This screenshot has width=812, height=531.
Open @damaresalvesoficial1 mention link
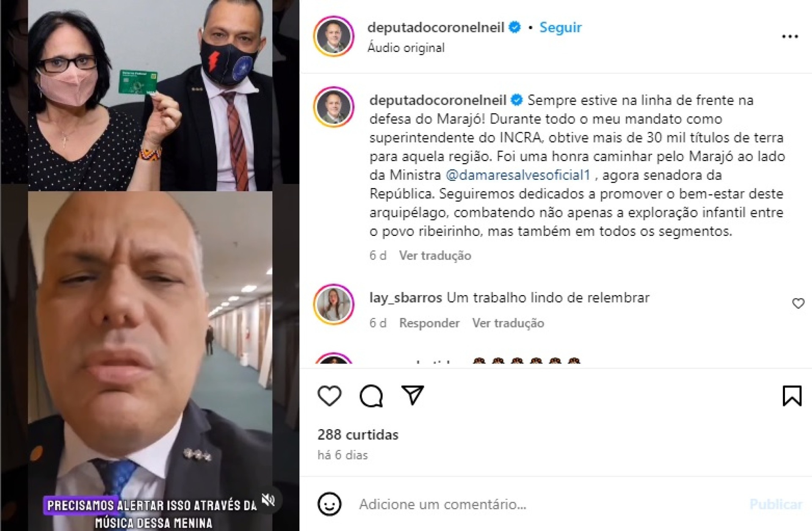(518, 175)
